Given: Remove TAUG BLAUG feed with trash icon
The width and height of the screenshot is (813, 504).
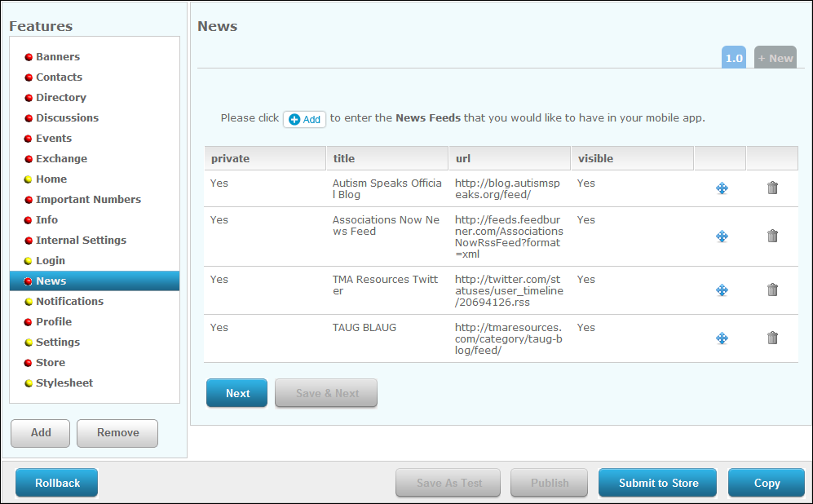Looking at the screenshot, I should pyautogui.click(x=772, y=338).
